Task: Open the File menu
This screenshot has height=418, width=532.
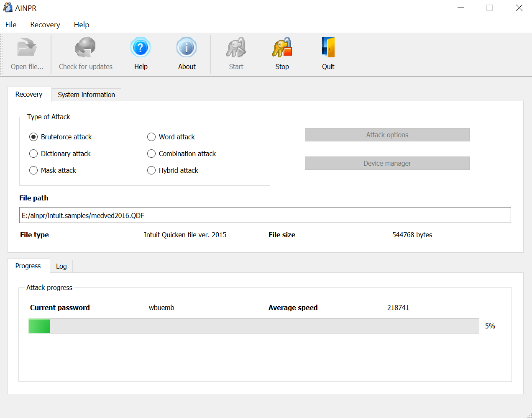Action: pyautogui.click(x=10, y=25)
